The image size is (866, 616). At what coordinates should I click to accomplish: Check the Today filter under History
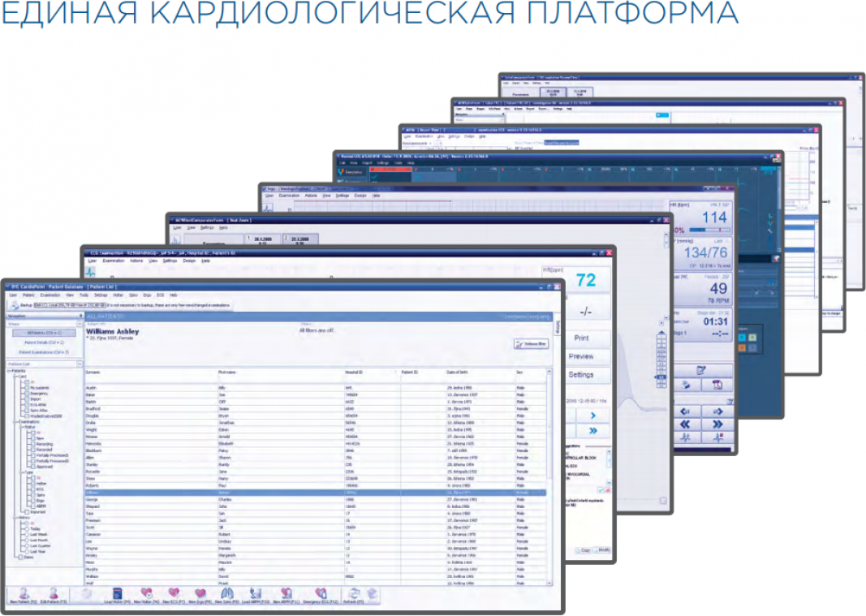pyautogui.click(x=26, y=528)
